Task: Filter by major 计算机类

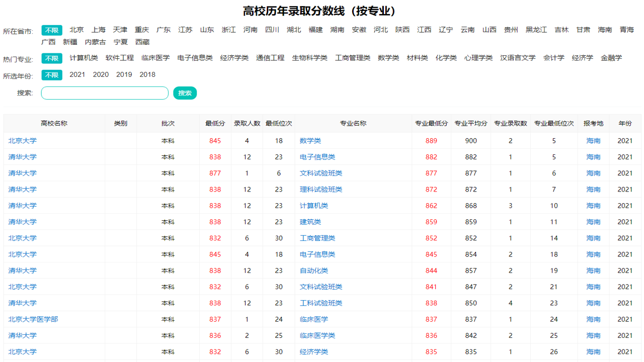Action: [84, 58]
